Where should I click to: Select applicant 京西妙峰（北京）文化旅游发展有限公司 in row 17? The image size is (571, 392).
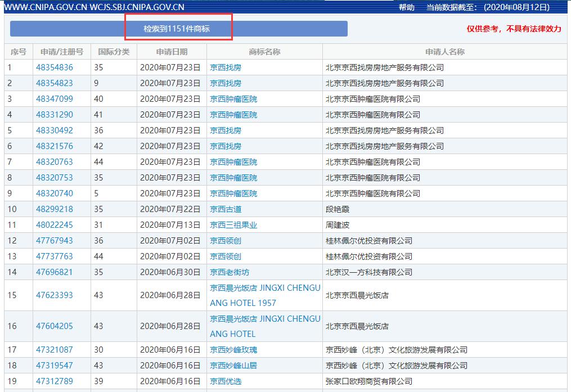pos(397,350)
